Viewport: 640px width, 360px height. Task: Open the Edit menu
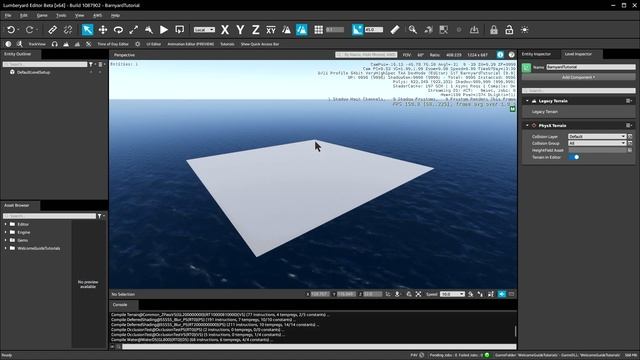pos(24,16)
